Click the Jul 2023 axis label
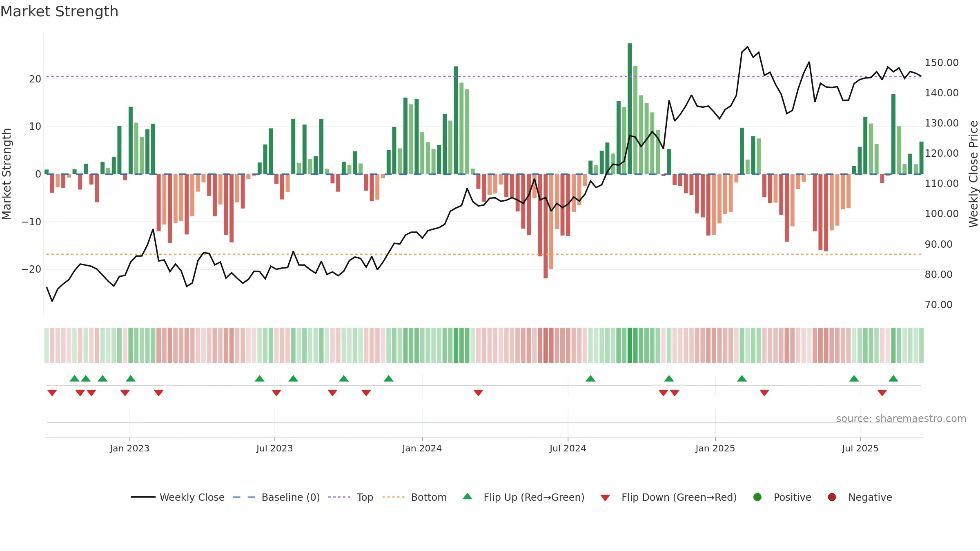980x551 pixels. (x=274, y=448)
